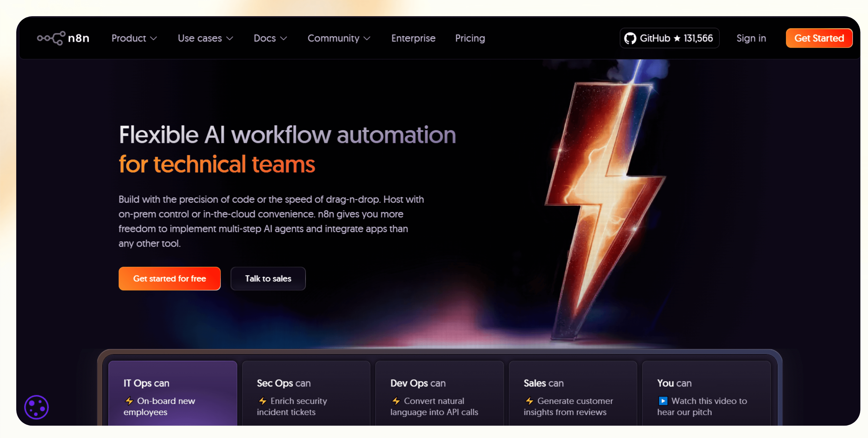Click the play icon in You can card
This screenshot has width=868, height=438.
pyautogui.click(x=663, y=401)
